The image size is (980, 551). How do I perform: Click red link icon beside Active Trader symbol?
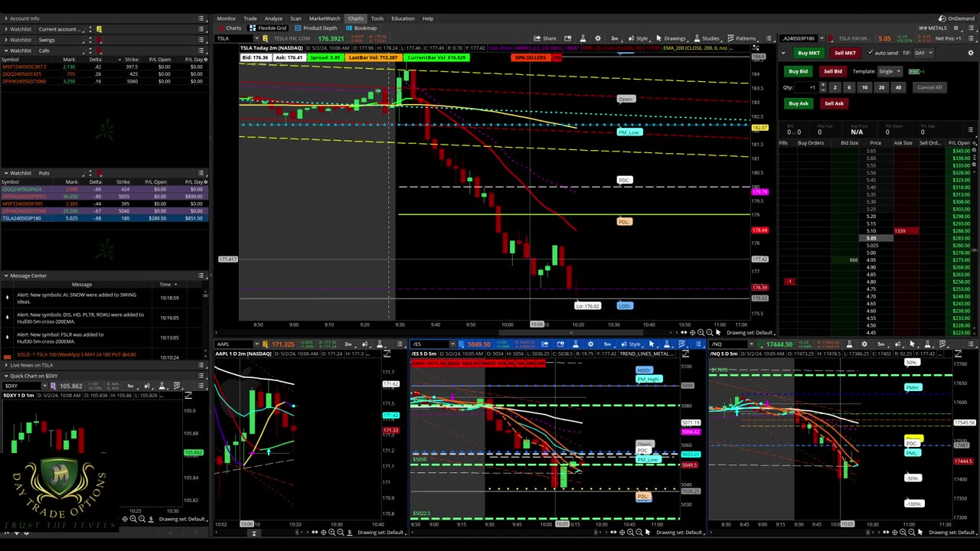pos(831,38)
